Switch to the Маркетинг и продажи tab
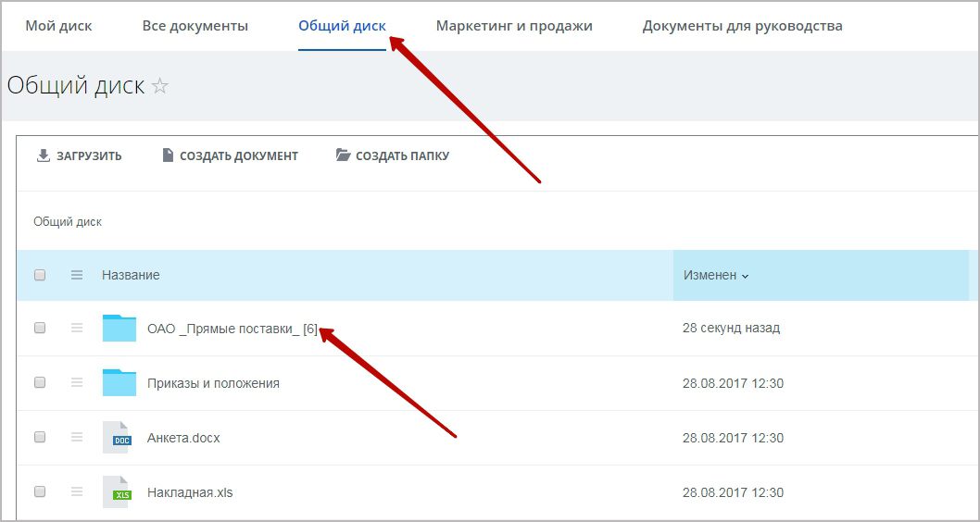Viewport: 980px width, 522px height. (x=514, y=26)
